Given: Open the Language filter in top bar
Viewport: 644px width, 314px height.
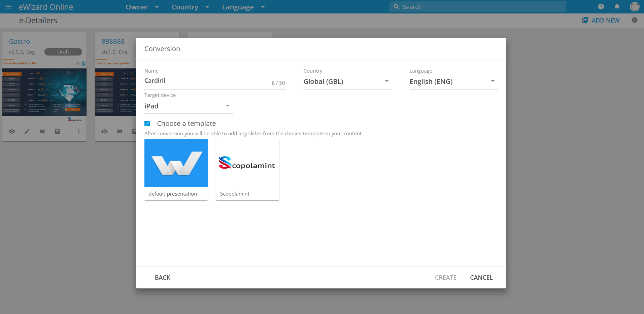Looking at the screenshot, I should [x=243, y=7].
